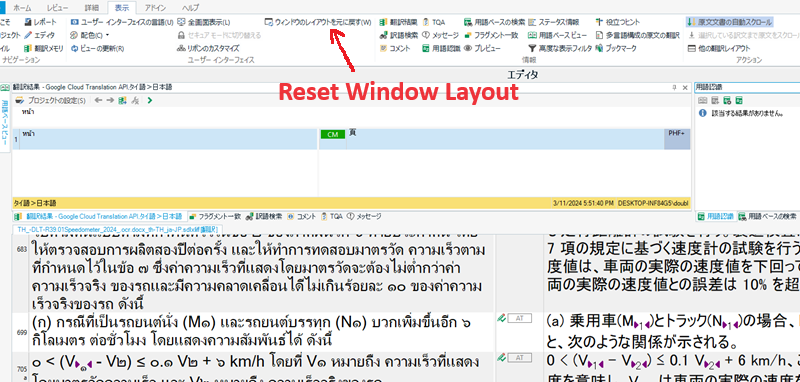Click ビューの更新 refresh view

coord(97,48)
